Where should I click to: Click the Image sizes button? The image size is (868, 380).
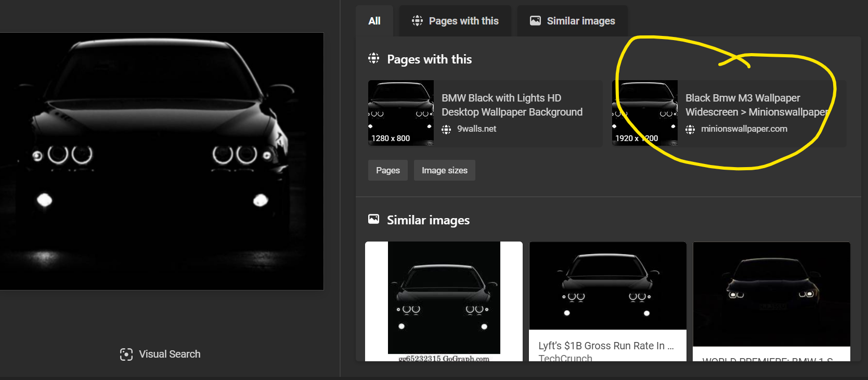(445, 170)
